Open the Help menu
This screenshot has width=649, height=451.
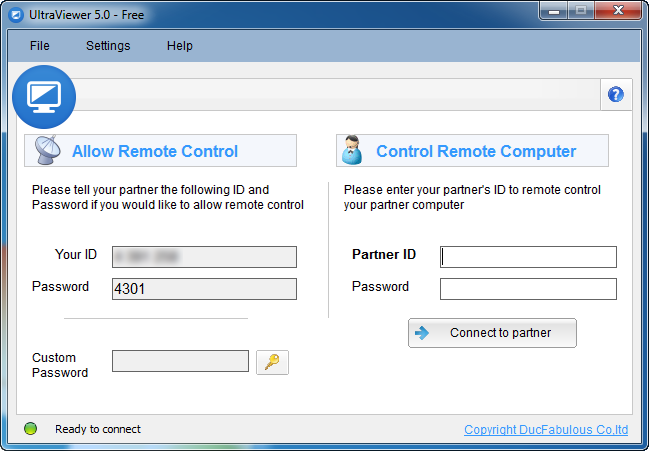180,46
